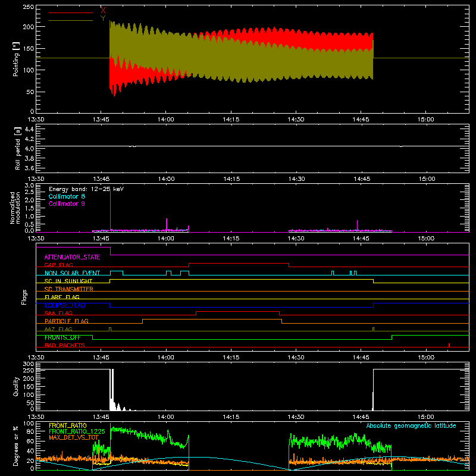Select the FLARE_FLAG label
This screenshot has width=476, height=476.
pyautogui.click(x=62, y=297)
